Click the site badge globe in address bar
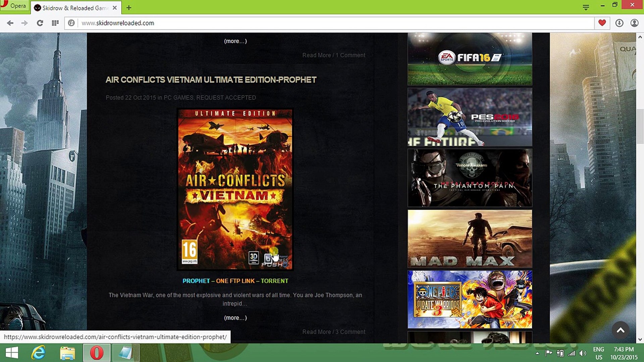 pyautogui.click(x=71, y=23)
